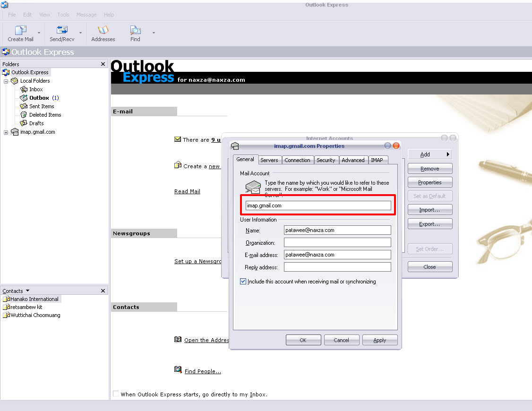Click the Create Mail toolbar icon

20,31
